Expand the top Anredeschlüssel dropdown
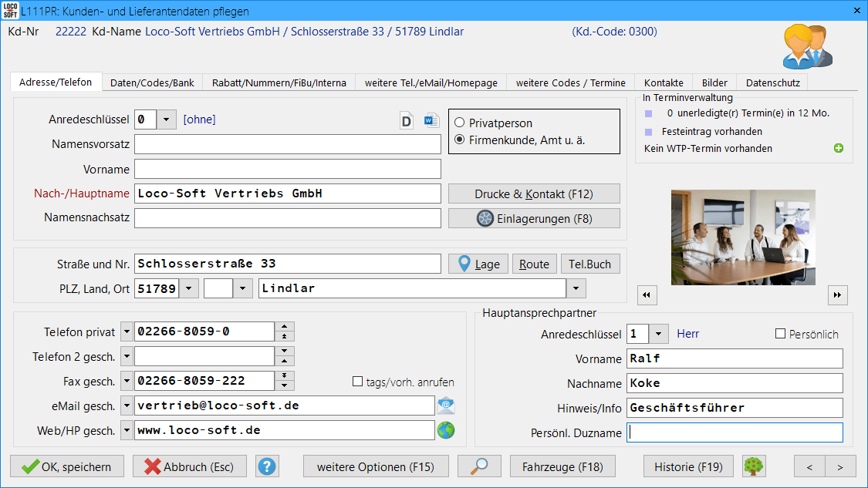868x488 pixels. pos(167,119)
